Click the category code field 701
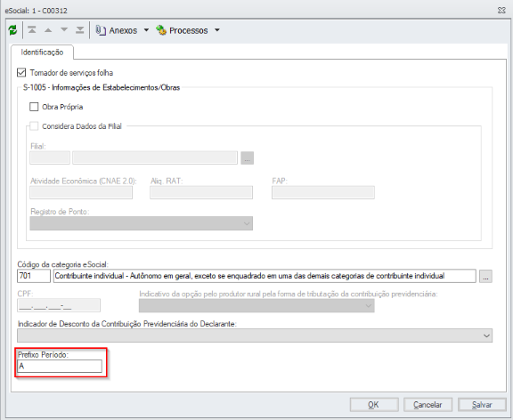This screenshot has width=513, height=420. (x=34, y=276)
